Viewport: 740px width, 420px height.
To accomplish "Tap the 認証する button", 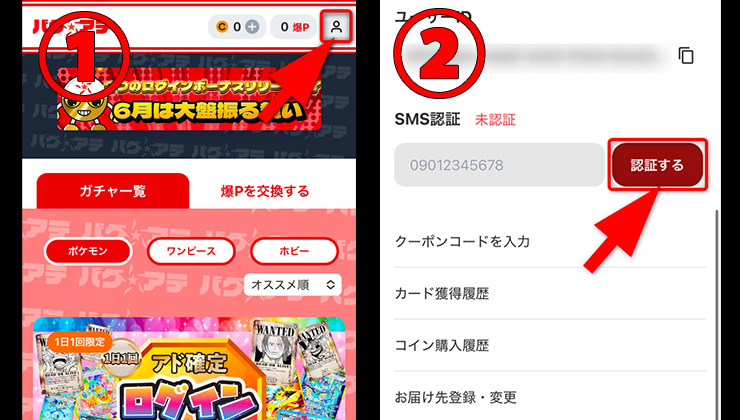I will (657, 165).
